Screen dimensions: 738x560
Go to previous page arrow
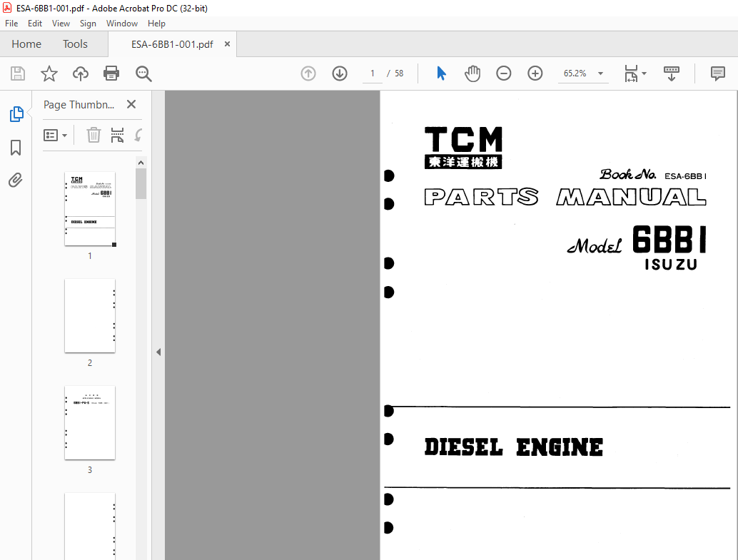pyautogui.click(x=308, y=73)
